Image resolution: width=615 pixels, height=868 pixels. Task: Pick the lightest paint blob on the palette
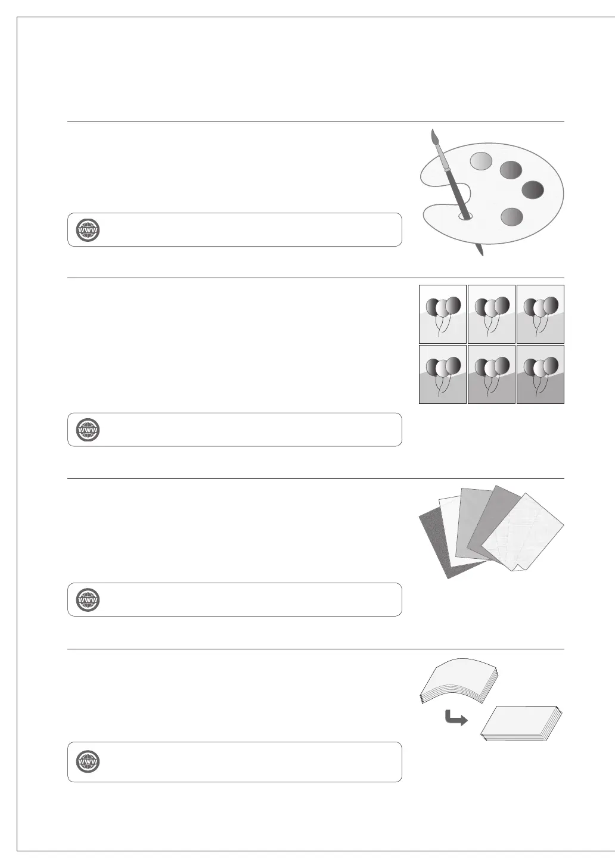(481, 160)
